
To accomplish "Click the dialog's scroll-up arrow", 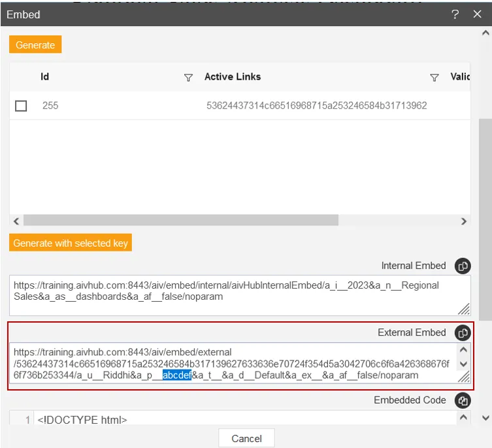I will (485, 33).
